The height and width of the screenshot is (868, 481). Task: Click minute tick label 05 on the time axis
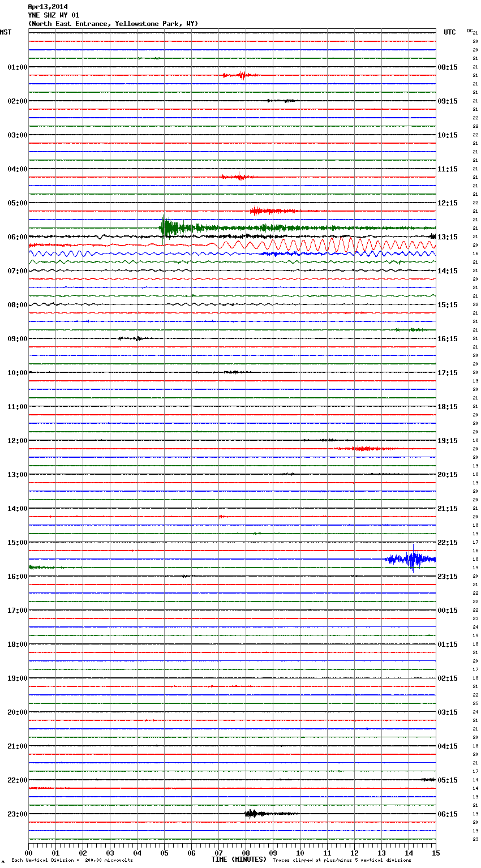164,853
